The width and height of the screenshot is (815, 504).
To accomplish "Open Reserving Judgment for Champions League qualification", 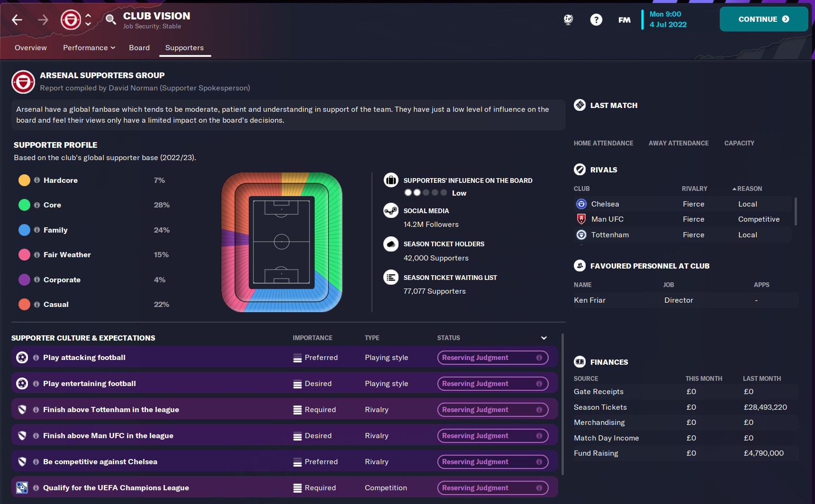I will pyautogui.click(x=493, y=488).
